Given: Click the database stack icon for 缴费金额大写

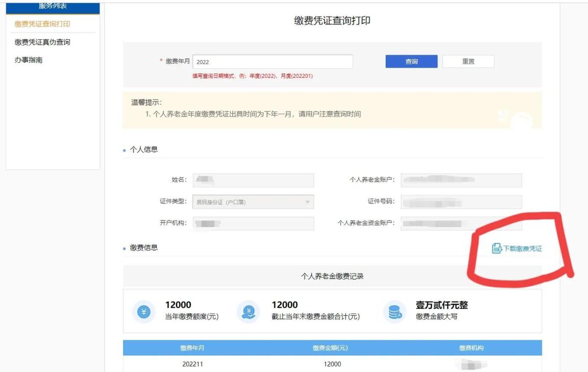Looking at the screenshot, I should [x=395, y=312].
